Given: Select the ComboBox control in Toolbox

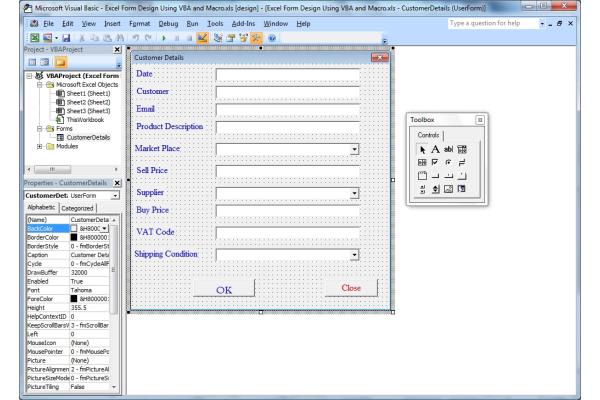Looking at the screenshot, I should pos(462,149).
